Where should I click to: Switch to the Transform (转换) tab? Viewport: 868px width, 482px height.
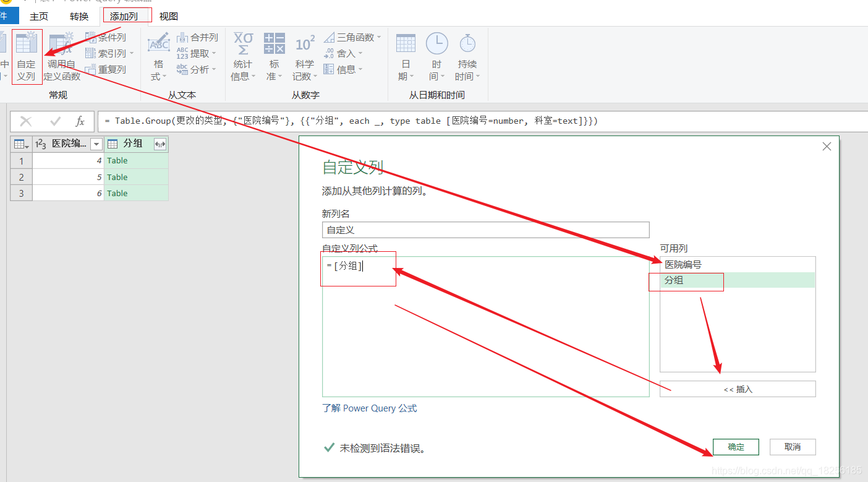pos(79,16)
